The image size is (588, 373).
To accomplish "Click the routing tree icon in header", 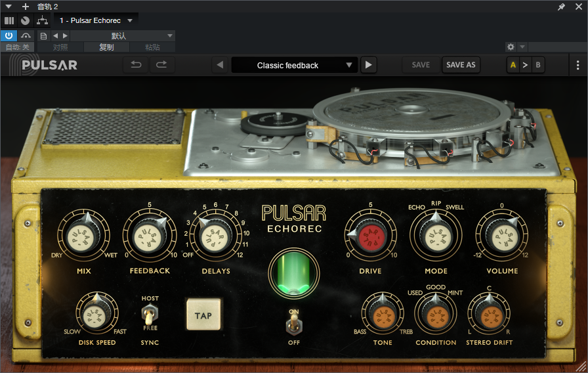I will coord(42,20).
